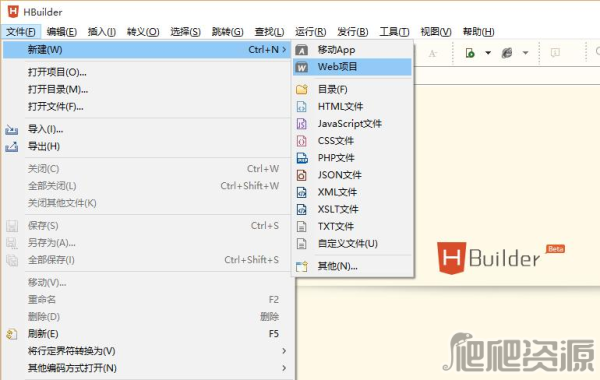The height and width of the screenshot is (380, 600).
Task: Click the HBuilder logo icon in title bar
Action: tap(13, 11)
